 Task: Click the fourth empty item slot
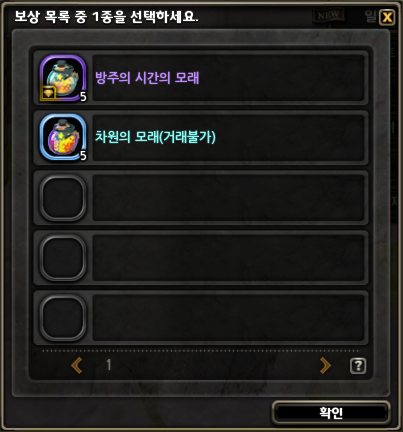click(63, 257)
